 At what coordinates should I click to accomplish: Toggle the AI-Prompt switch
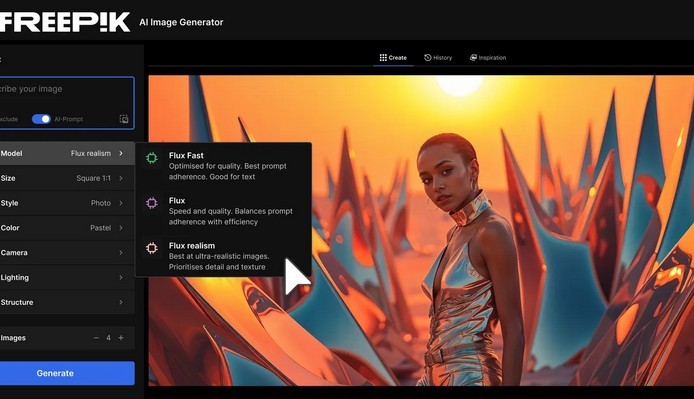click(x=41, y=119)
